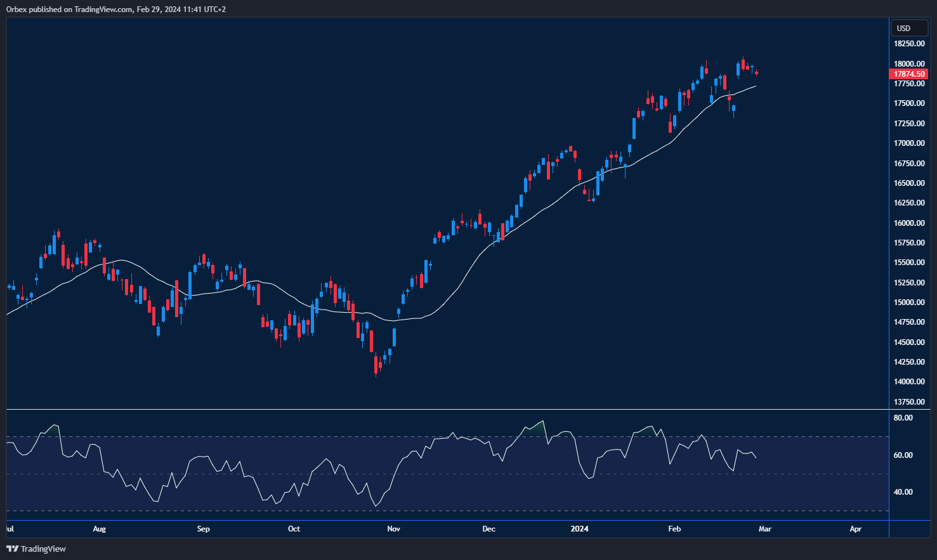Open the USD currency selector
937x560 pixels.
(909, 28)
